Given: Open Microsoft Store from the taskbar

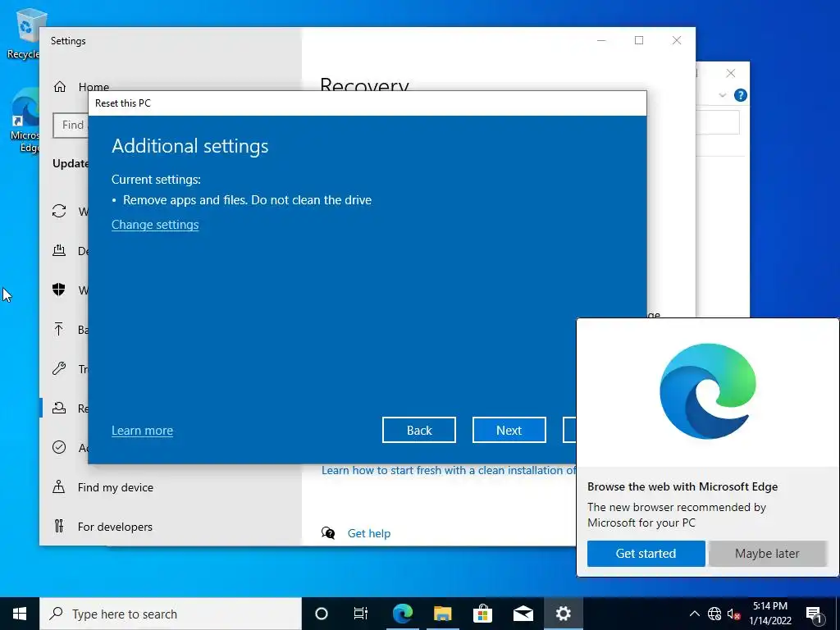Looking at the screenshot, I should (x=482, y=614).
